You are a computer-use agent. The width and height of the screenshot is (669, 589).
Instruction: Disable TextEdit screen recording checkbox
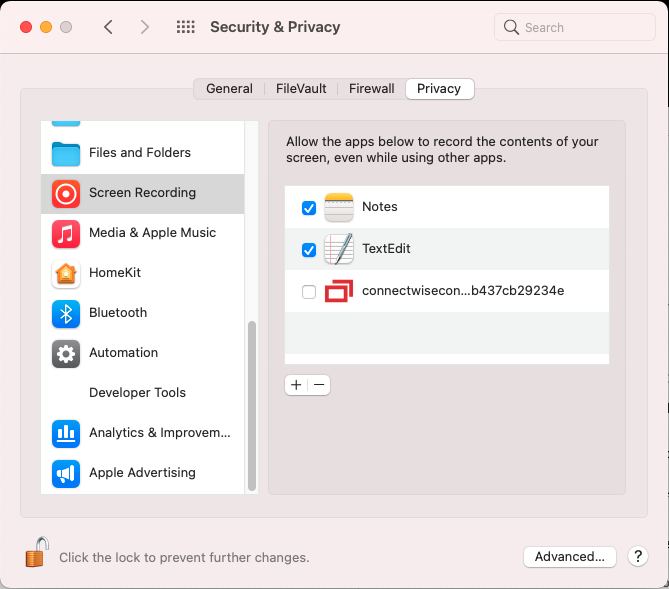tap(309, 250)
